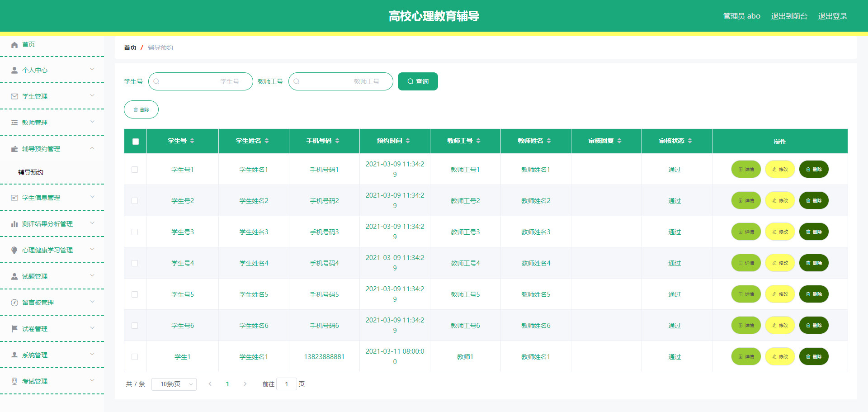The image size is (868, 412).
Task: Click the batch 删除 button above table
Action: coord(141,109)
